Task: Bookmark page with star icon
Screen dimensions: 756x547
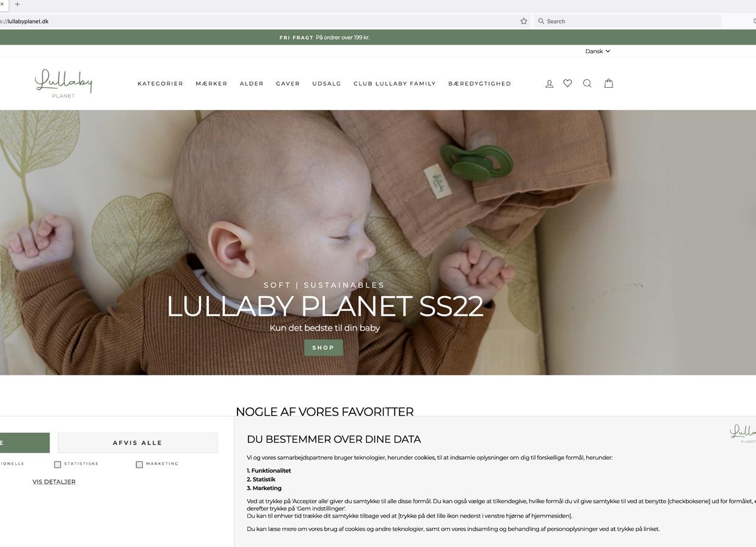Action: tap(523, 21)
